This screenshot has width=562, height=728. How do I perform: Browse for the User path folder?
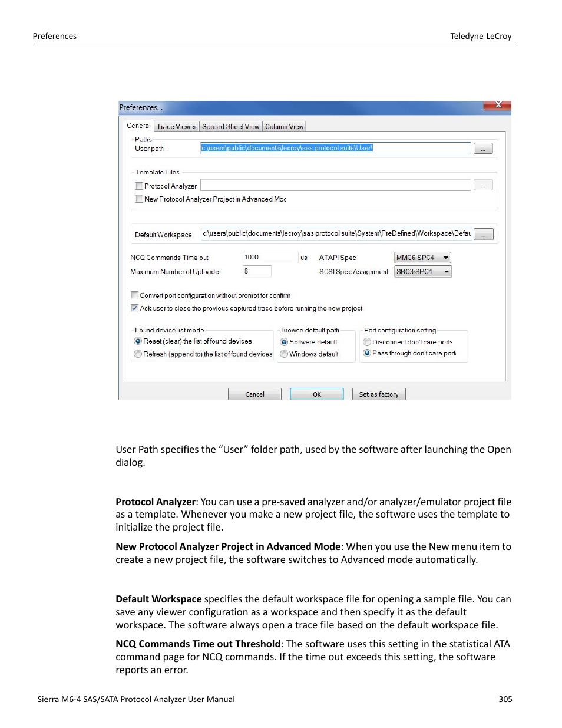point(483,149)
